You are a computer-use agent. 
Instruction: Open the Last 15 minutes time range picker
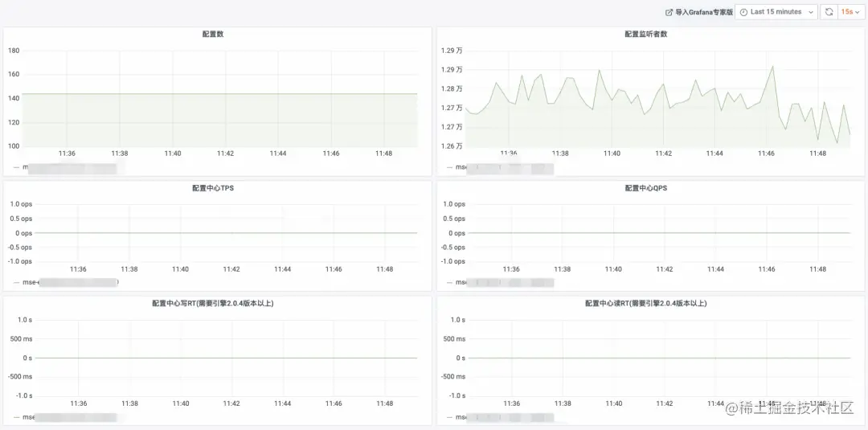click(776, 12)
